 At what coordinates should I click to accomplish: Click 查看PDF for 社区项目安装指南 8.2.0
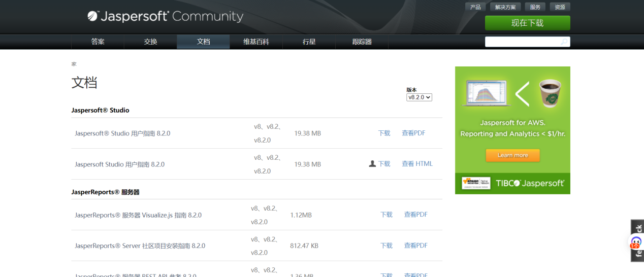point(416,246)
